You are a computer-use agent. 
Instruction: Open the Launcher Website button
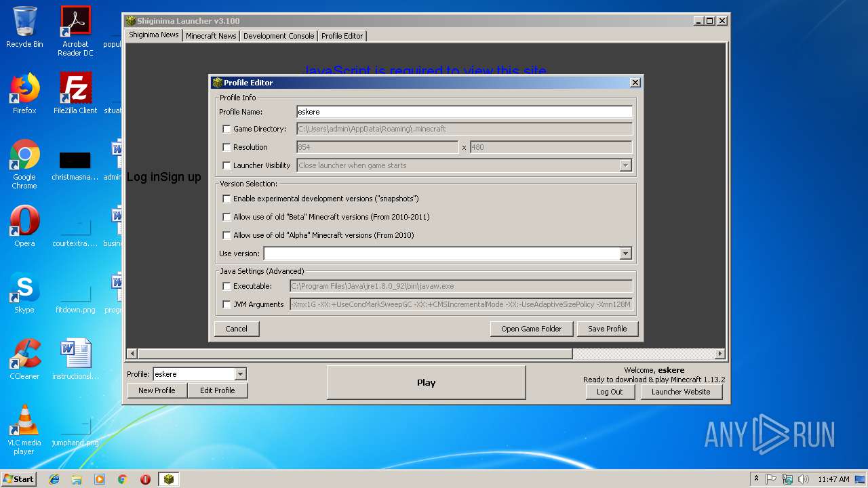681,392
